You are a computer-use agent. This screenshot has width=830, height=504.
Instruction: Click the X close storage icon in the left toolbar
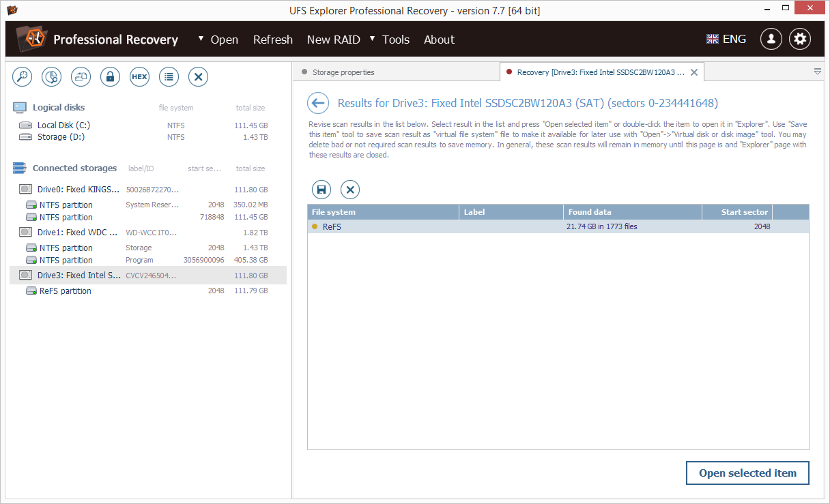pyautogui.click(x=198, y=77)
